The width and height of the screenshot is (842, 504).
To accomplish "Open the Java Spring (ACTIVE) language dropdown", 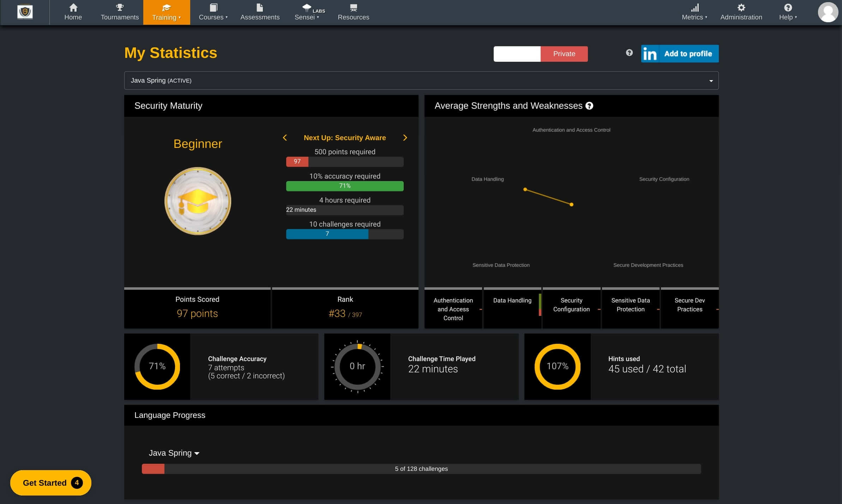I will click(x=421, y=80).
